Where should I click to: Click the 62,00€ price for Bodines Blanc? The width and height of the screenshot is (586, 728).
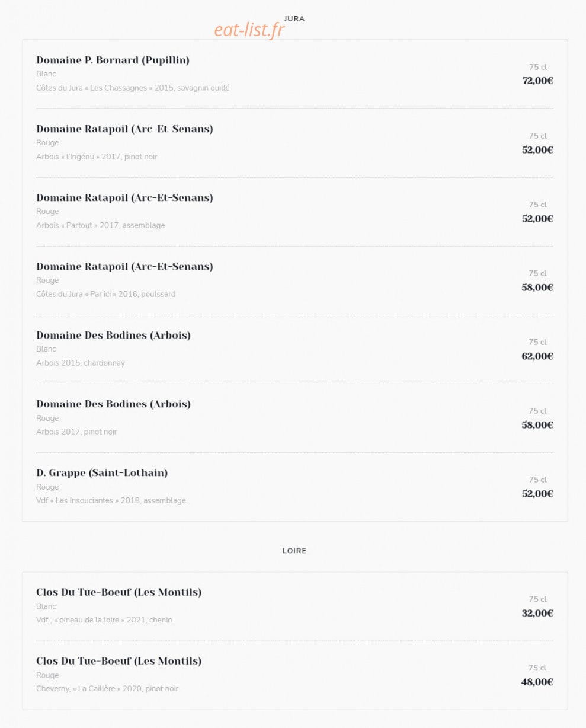[537, 356]
